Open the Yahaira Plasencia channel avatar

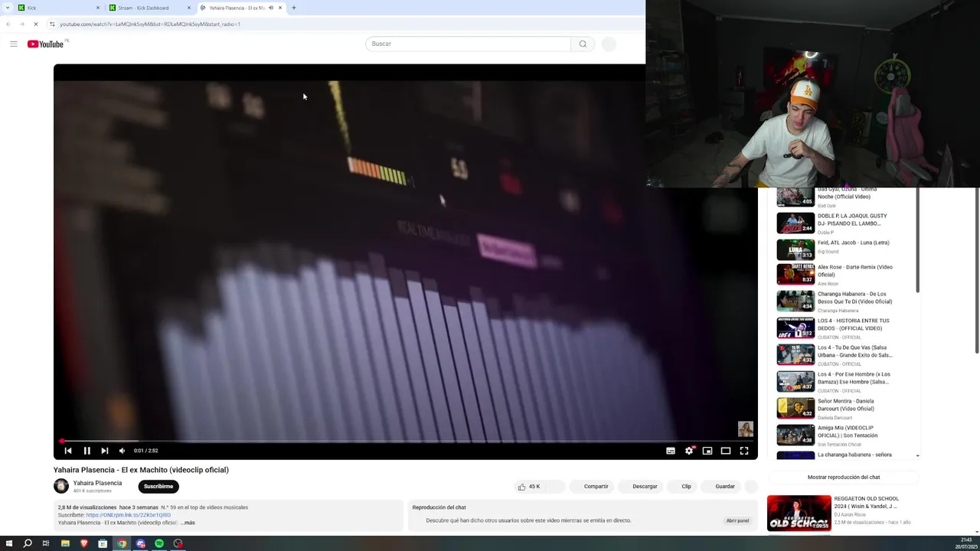61,486
